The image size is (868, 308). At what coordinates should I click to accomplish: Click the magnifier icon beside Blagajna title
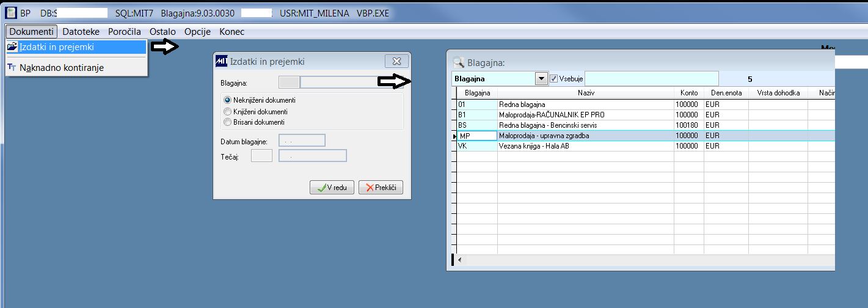point(458,62)
